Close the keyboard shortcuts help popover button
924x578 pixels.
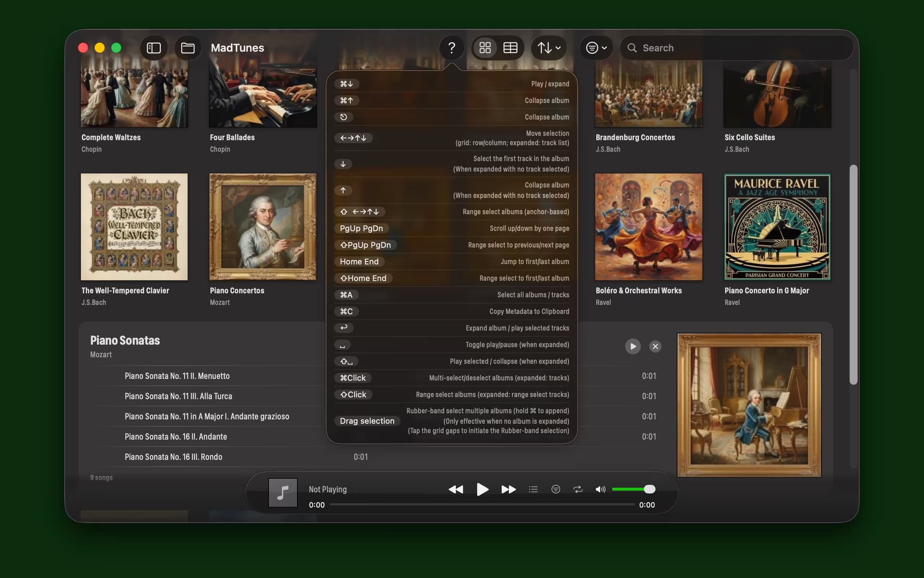click(x=451, y=48)
